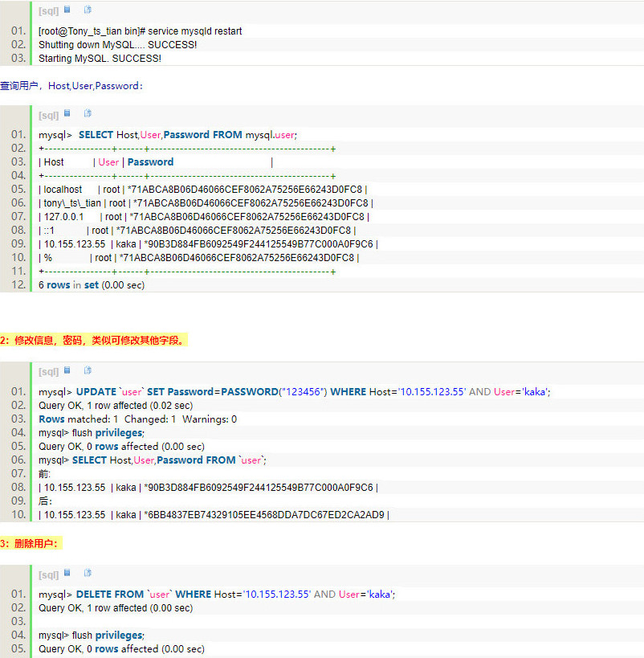Click 'flush privileges;' line in the UPDATE block

(x=92, y=433)
